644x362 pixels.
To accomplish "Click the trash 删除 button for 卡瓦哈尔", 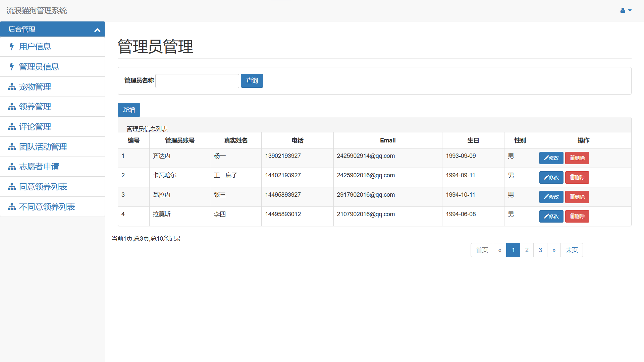I will tap(577, 177).
